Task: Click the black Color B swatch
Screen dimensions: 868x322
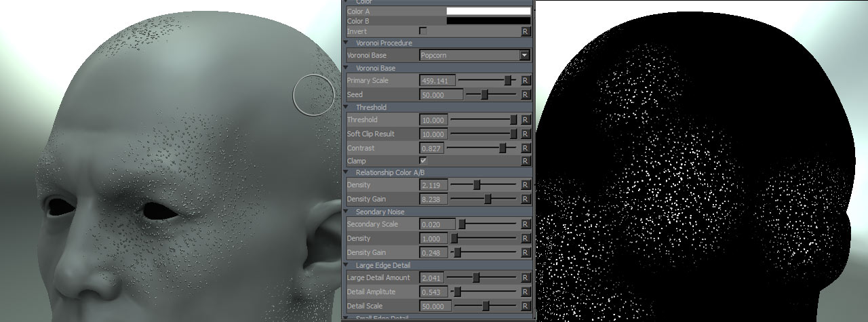Action: click(x=488, y=21)
